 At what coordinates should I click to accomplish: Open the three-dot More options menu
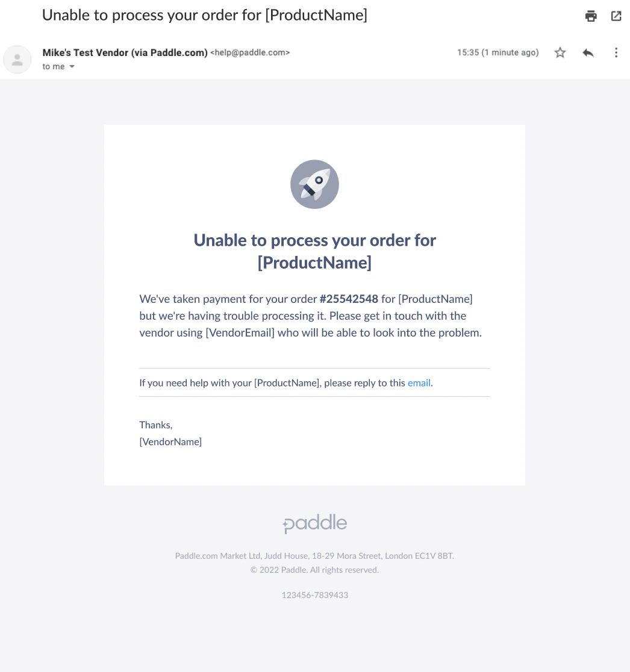616,53
